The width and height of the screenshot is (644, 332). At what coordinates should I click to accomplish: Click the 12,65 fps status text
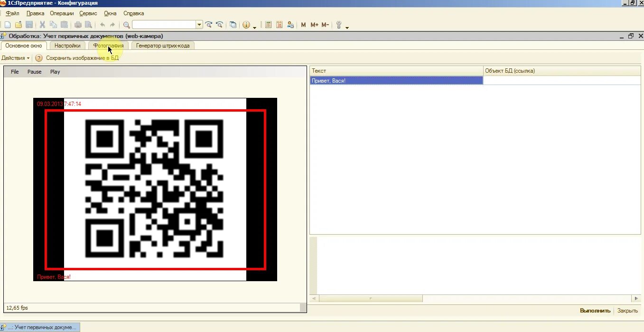pyautogui.click(x=17, y=308)
